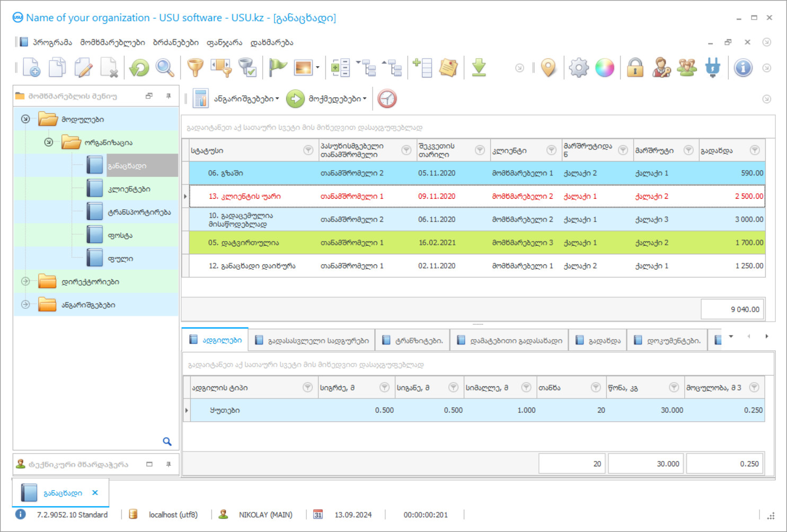Click magnifier icon at user menu bottom
The image size is (787, 532).
click(167, 441)
